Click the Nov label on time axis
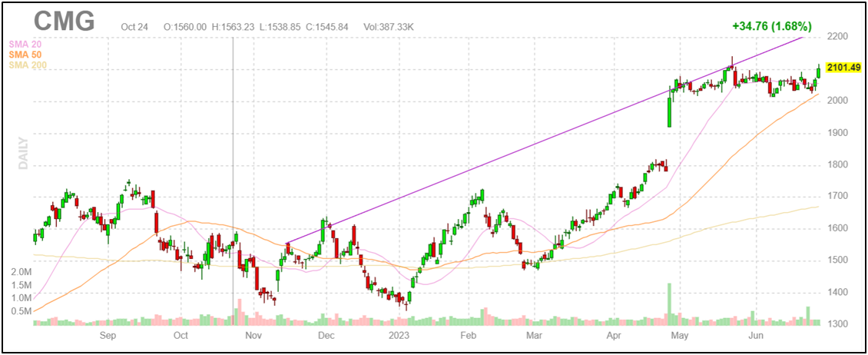 pyautogui.click(x=253, y=335)
